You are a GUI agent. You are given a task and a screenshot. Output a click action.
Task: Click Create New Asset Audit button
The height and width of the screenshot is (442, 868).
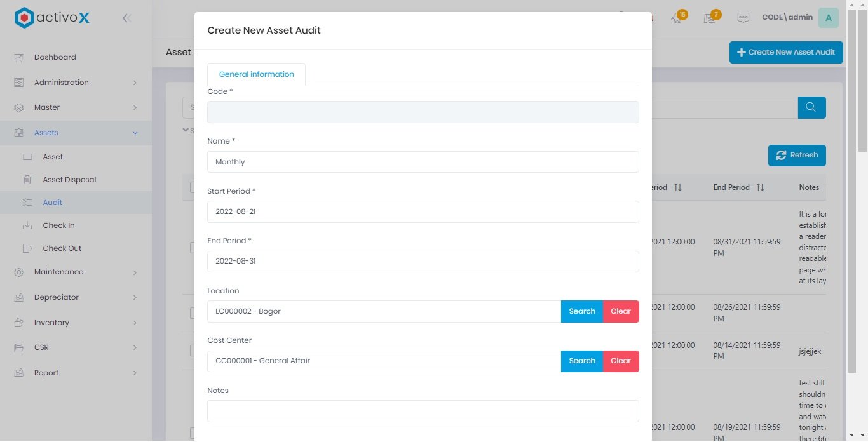pos(786,52)
